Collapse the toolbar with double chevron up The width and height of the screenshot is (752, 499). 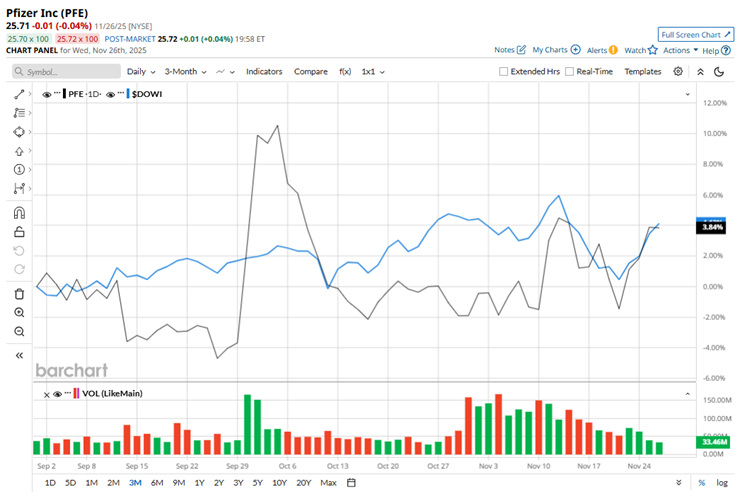click(x=700, y=72)
